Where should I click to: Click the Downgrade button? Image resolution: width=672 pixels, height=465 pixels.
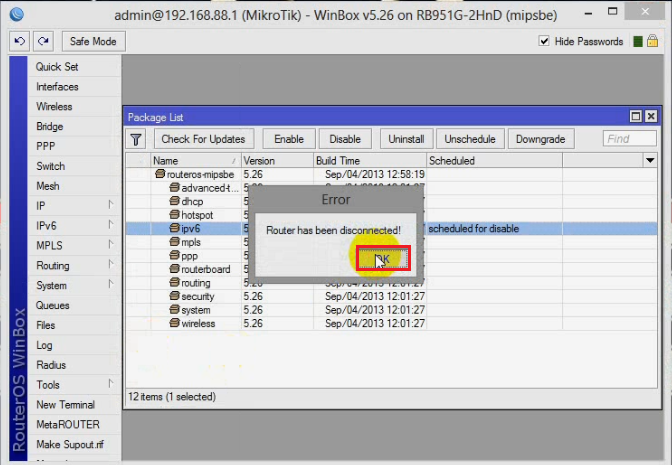541,139
